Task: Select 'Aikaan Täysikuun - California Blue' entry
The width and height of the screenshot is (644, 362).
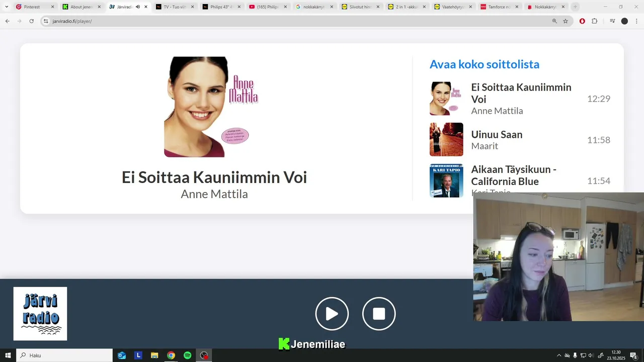Action: coord(514,175)
